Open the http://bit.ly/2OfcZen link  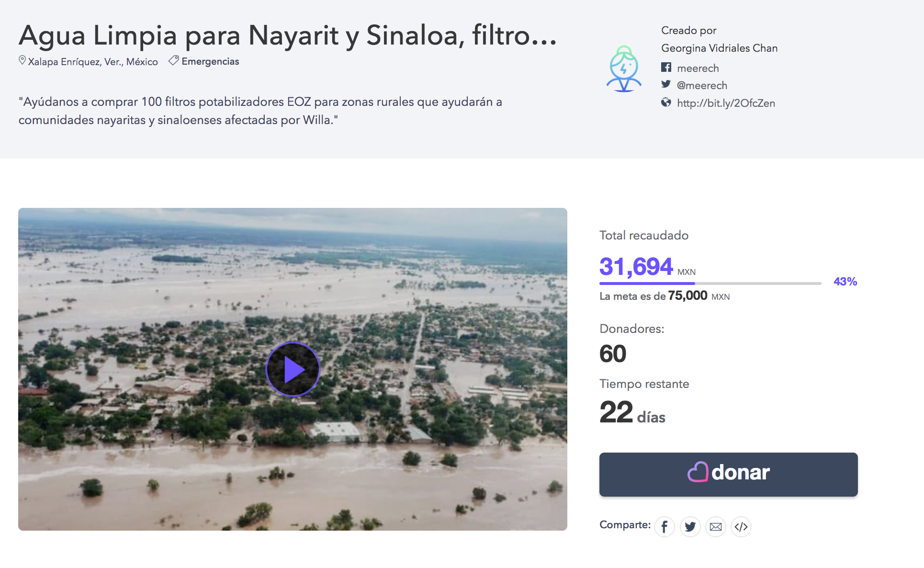[725, 103]
